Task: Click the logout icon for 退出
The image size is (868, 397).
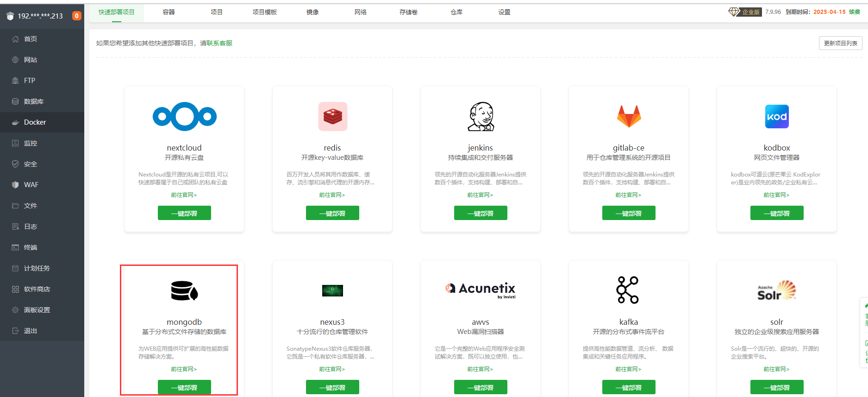Action: [15, 331]
